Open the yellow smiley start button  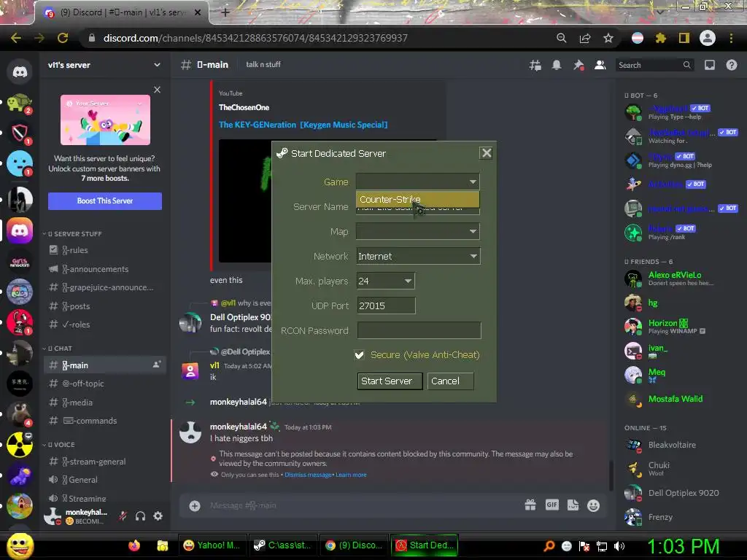pos(20,546)
